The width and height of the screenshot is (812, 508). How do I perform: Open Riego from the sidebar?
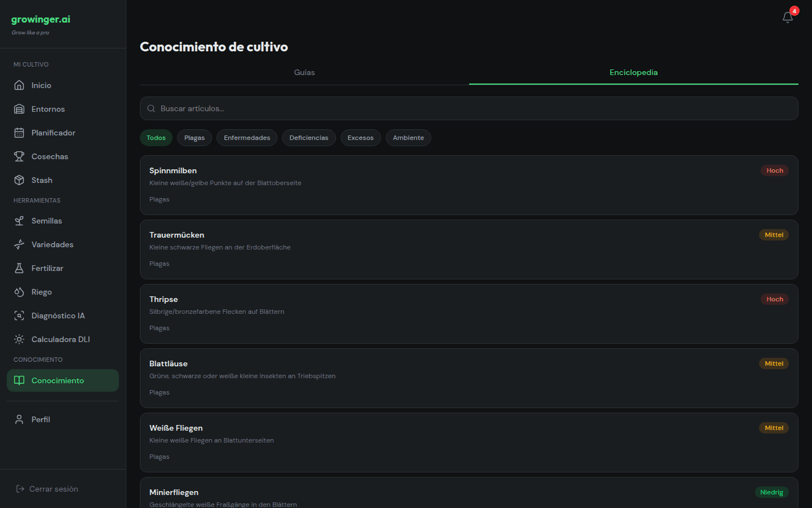63,292
